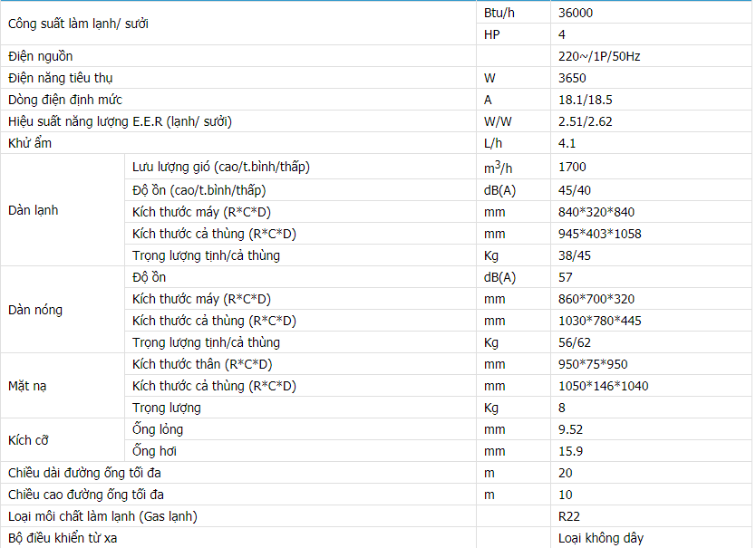Select indoor unit size 840*320*840
The width and height of the screenshot is (756, 548).
(x=596, y=212)
